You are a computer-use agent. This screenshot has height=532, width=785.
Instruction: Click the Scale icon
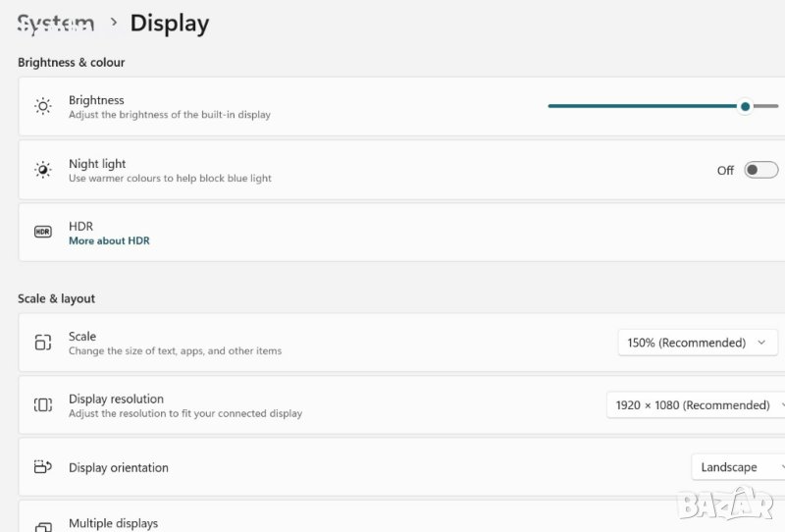pyautogui.click(x=43, y=343)
